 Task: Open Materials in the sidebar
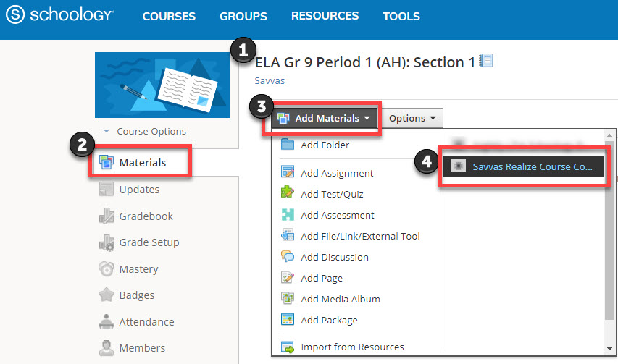[x=142, y=163]
